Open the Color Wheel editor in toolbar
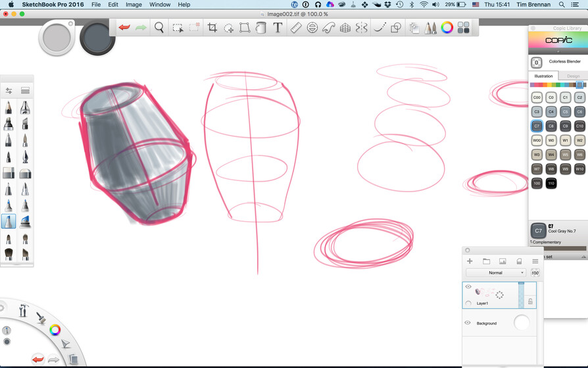This screenshot has height=368, width=588. (x=447, y=28)
